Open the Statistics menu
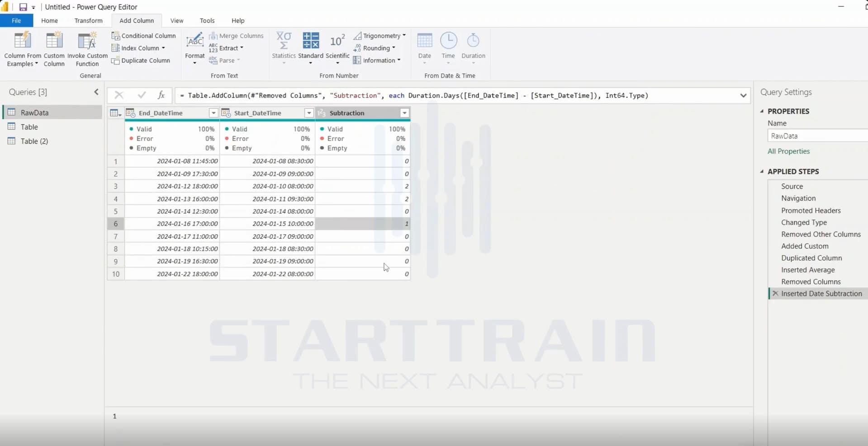The width and height of the screenshot is (868, 446). [x=284, y=48]
